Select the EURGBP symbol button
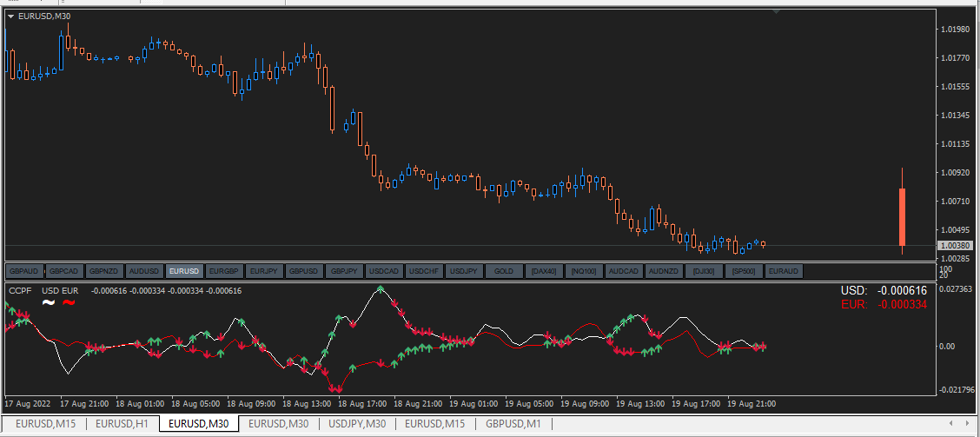The width and height of the screenshot is (980, 437). 224,271
